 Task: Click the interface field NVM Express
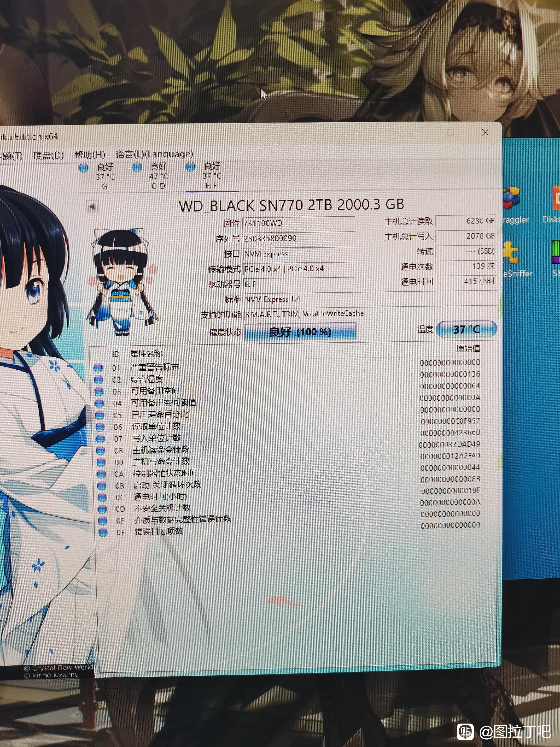(x=299, y=254)
